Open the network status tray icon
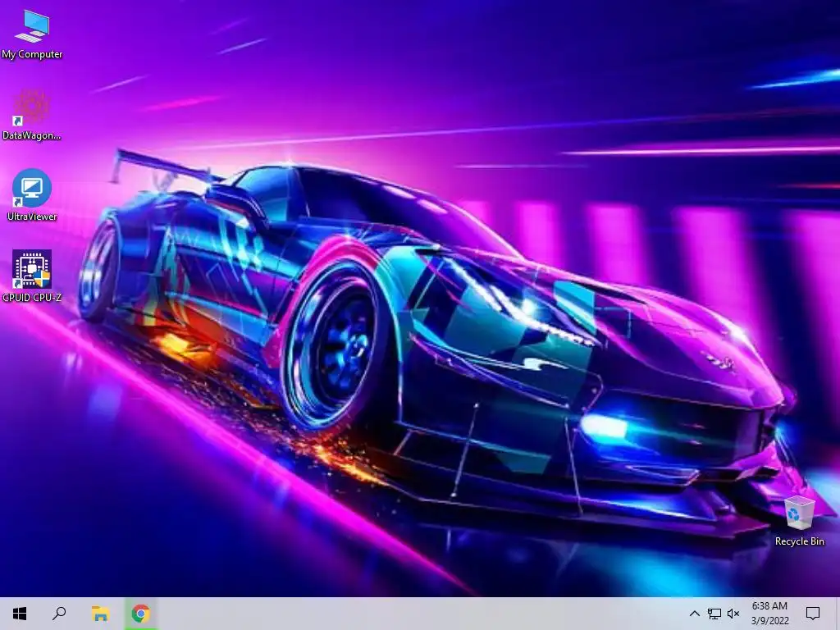 point(714,614)
